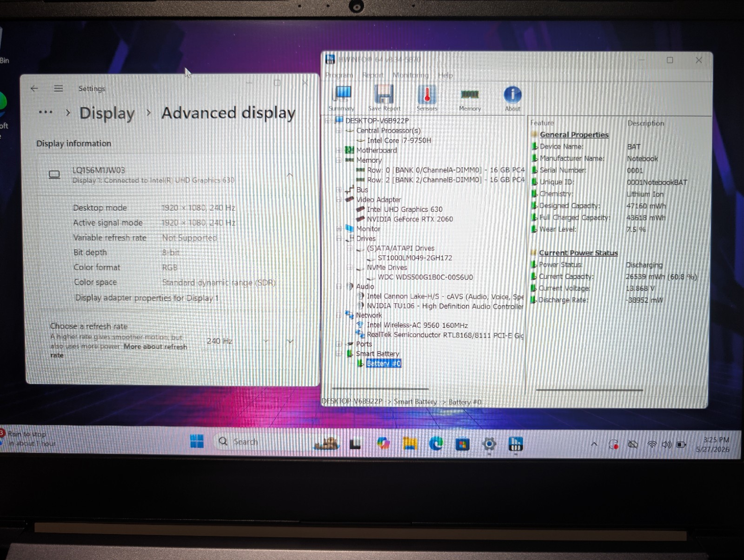Select Intel Wireless-AC 9560 160MHz adapter
The height and width of the screenshot is (560, 744).
pyautogui.click(x=417, y=325)
